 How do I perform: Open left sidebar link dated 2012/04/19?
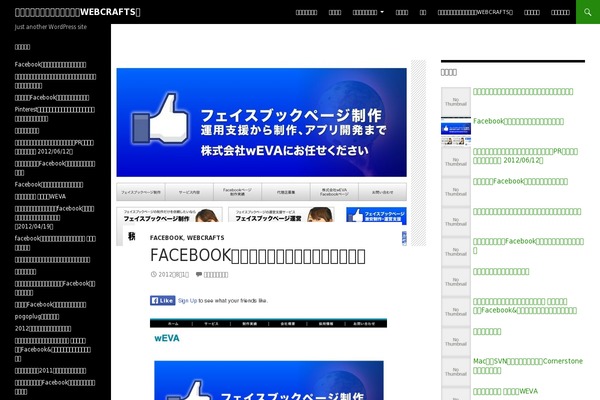click(x=54, y=217)
